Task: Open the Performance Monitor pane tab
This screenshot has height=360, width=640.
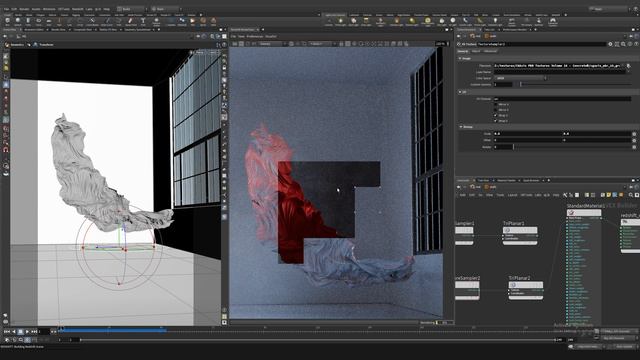Action: [515, 29]
